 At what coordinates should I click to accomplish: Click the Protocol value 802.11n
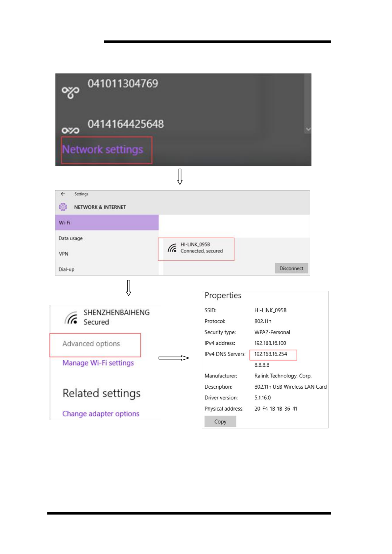(x=263, y=321)
